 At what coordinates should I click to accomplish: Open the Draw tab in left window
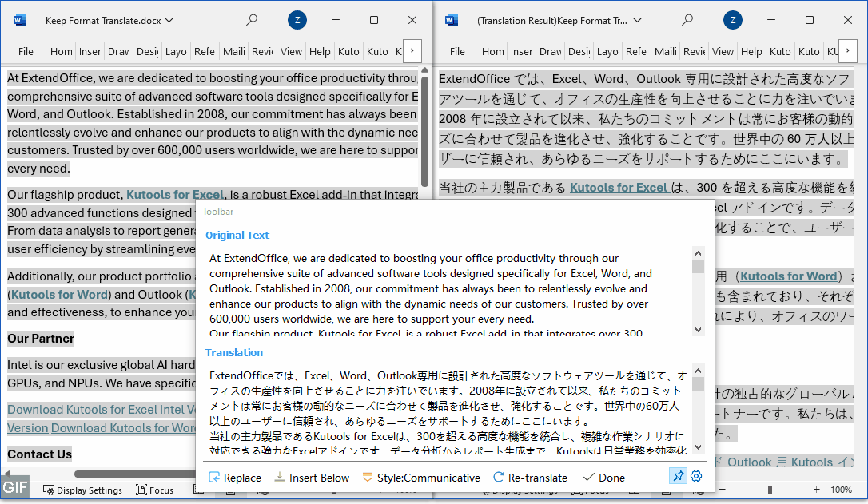118,51
